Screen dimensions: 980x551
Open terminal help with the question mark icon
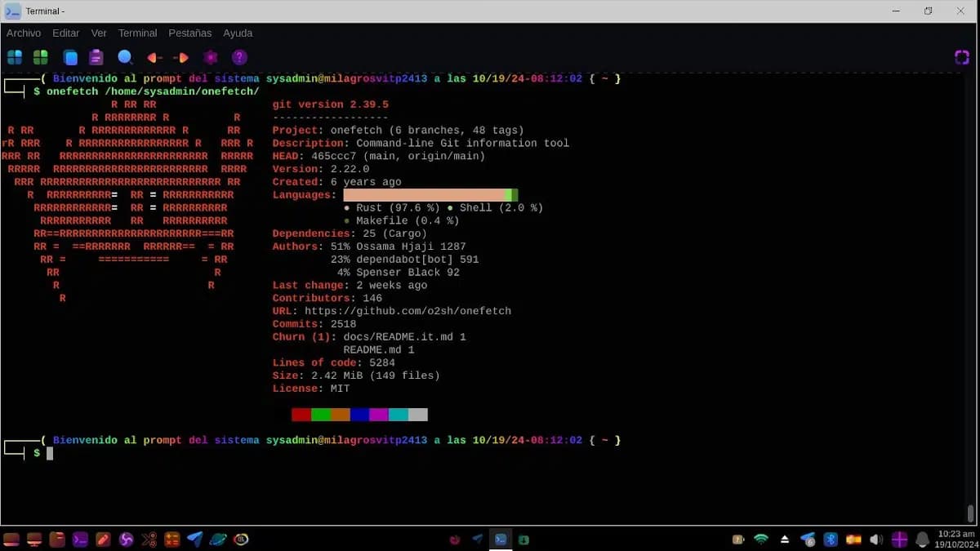tap(238, 57)
